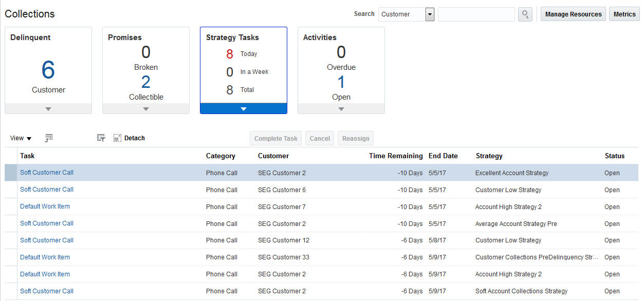
Task: Click the Detach table icon
Action: 117,138
